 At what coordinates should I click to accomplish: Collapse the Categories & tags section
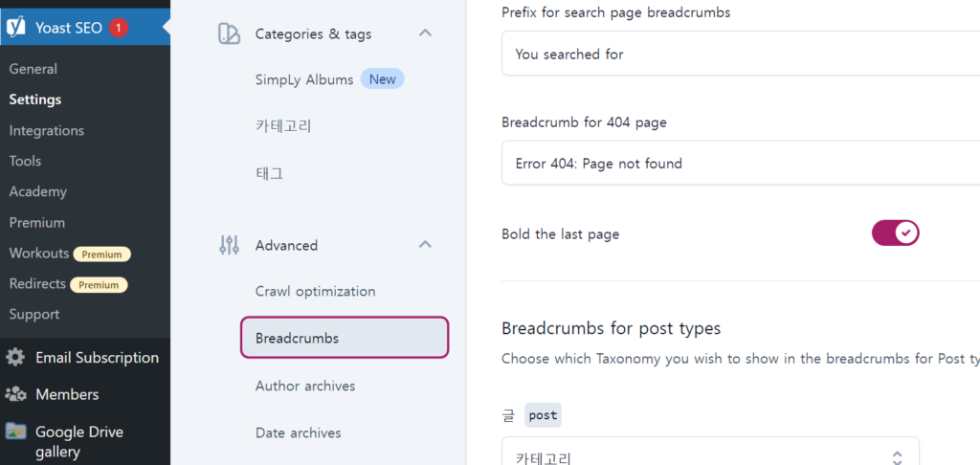point(425,33)
